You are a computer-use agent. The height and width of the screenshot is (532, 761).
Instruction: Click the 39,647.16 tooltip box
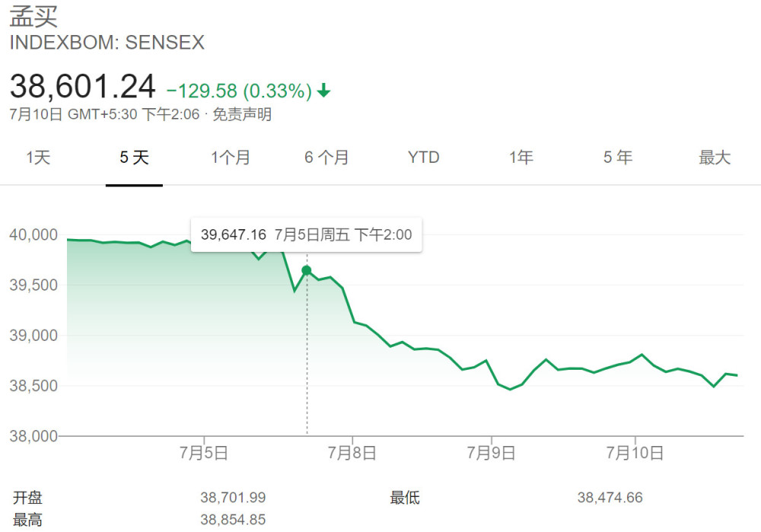306,235
